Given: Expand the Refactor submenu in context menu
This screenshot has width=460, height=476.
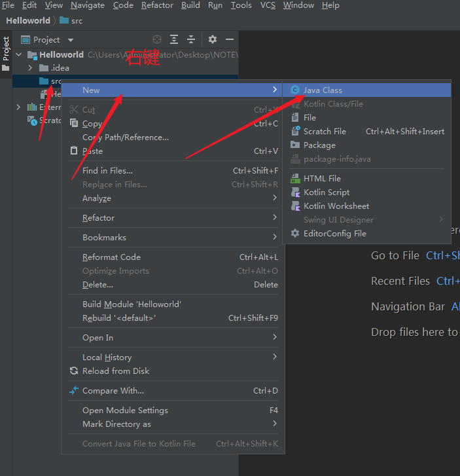Looking at the screenshot, I should click(x=275, y=217).
